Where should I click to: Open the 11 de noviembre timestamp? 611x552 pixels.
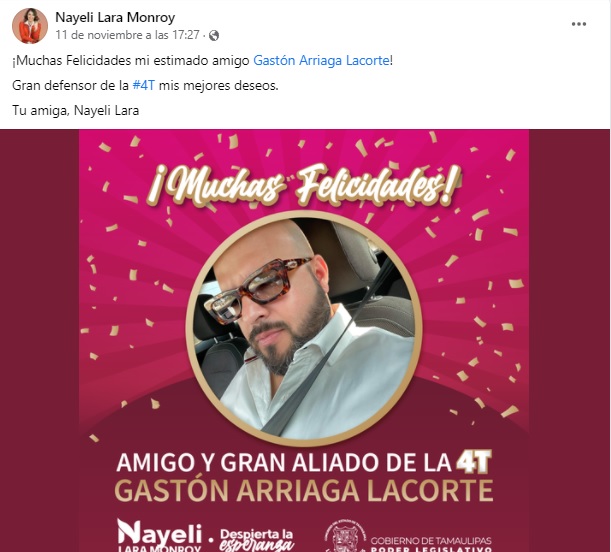pyautogui.click(x=127, y=35)
